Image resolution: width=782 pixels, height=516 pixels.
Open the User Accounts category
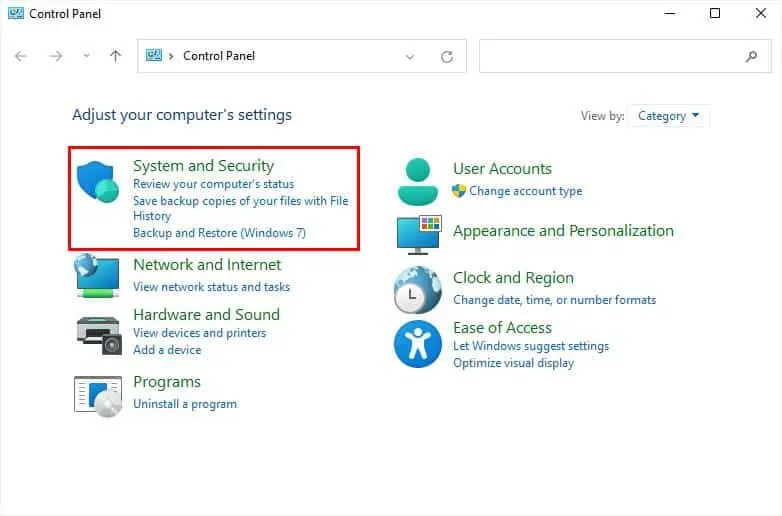click(x=502, y=169)
